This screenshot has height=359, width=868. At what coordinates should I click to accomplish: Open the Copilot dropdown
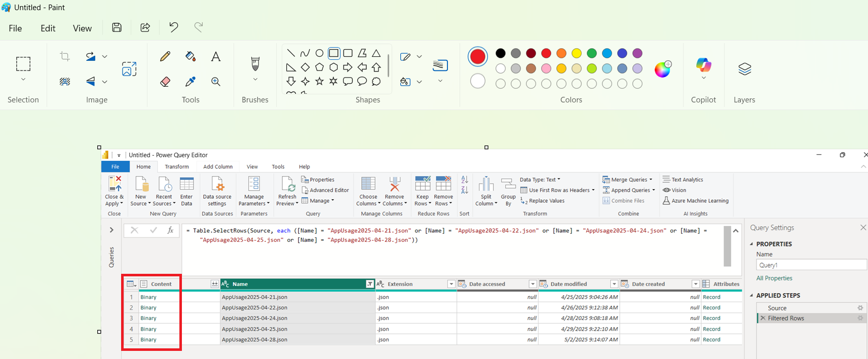(703, 78)
